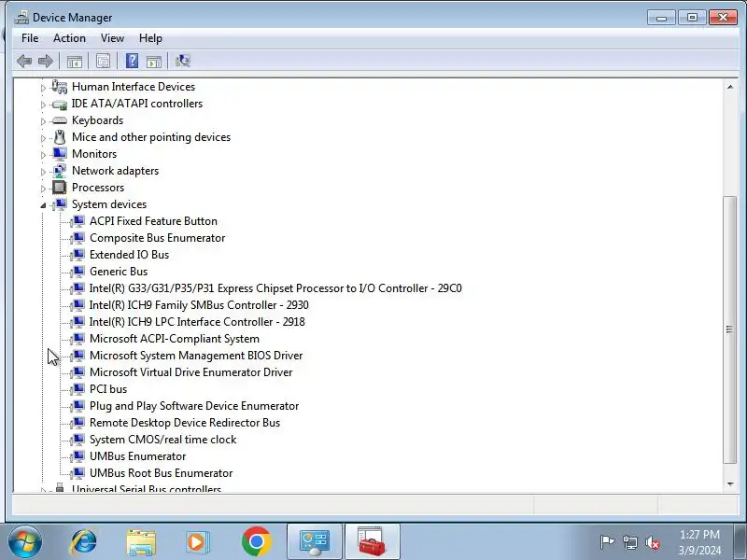Select Microsoft ACPI-Compliant System
Screen dimensions: 747x560
click(x=175, y=339)
